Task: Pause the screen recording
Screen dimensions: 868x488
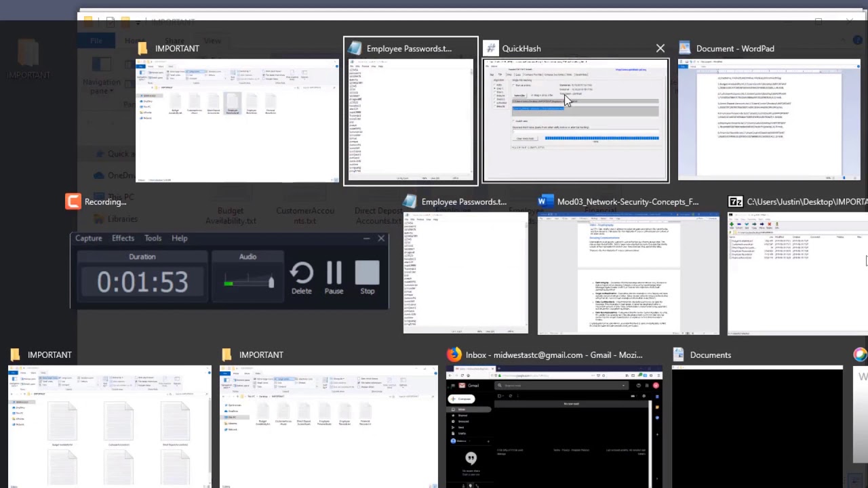Action: pyautogui.click(x=334, y=278)
